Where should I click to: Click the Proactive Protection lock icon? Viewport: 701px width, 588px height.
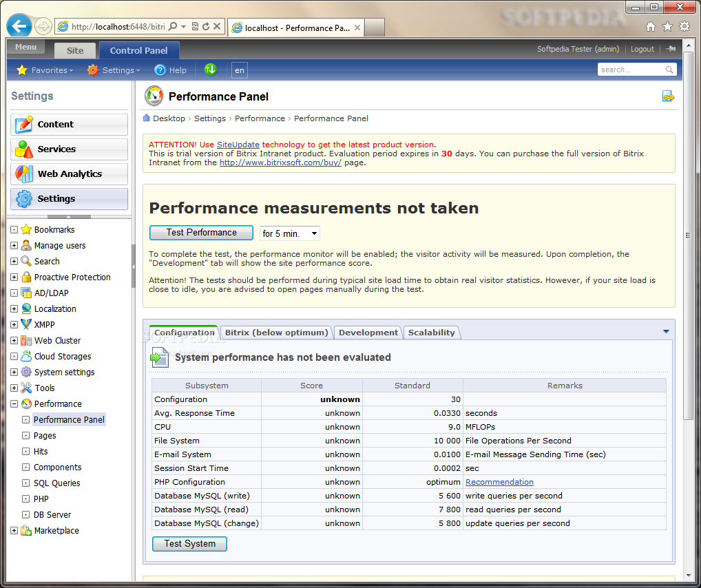coord(26,277)
